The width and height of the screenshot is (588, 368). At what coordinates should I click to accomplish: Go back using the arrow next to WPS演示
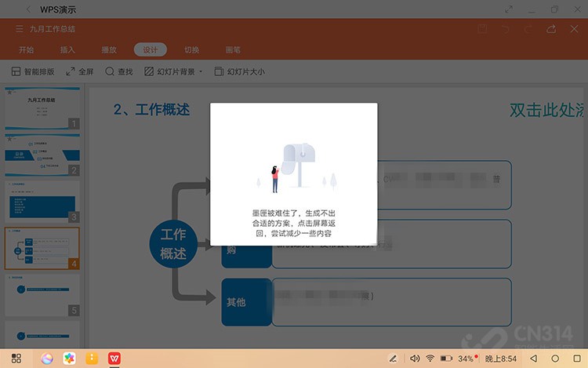pos(28,9)
